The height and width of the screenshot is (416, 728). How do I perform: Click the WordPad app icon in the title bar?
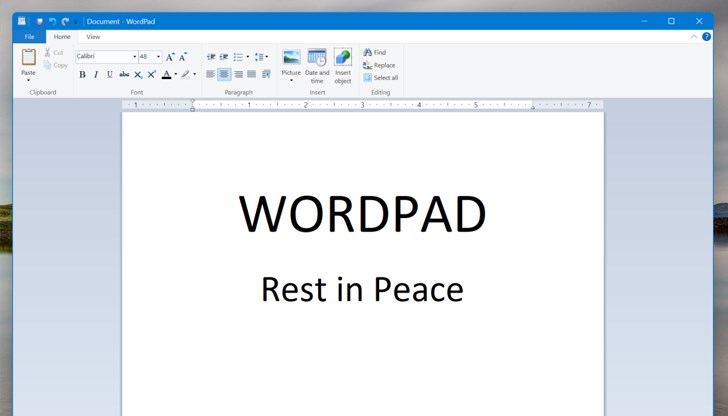click(22, 21)
